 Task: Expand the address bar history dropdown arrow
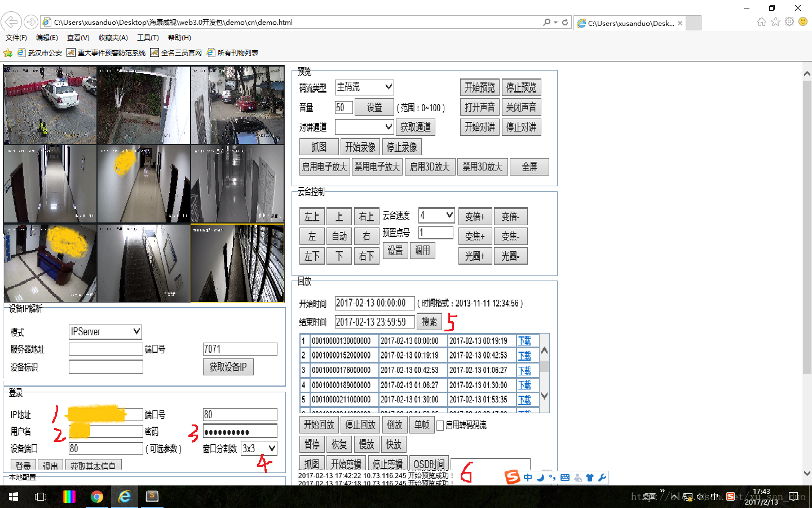tap(556, 22)
